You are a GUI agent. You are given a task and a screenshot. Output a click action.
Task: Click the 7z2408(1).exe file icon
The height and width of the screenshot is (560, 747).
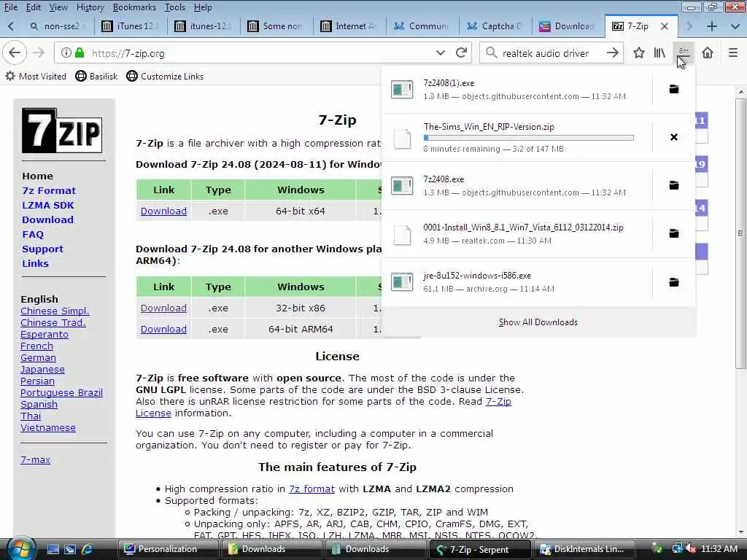[402, 89]
